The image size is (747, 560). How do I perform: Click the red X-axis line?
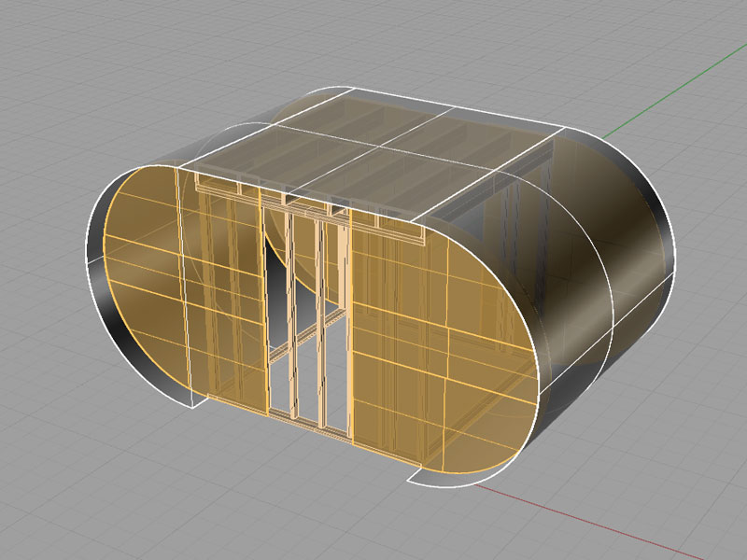[591, 522]
